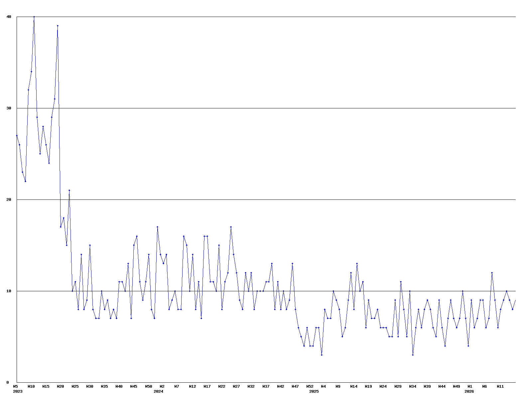Click the W11 label at the far right
Viewport: 532px width, 399px height.
(x=500, y=386)
